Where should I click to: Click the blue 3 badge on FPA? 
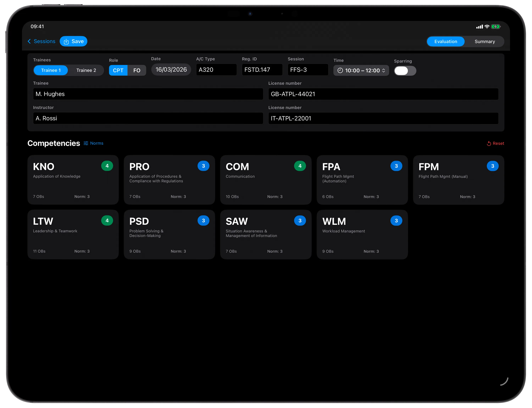pyautogui.click(x=396, y=166)
